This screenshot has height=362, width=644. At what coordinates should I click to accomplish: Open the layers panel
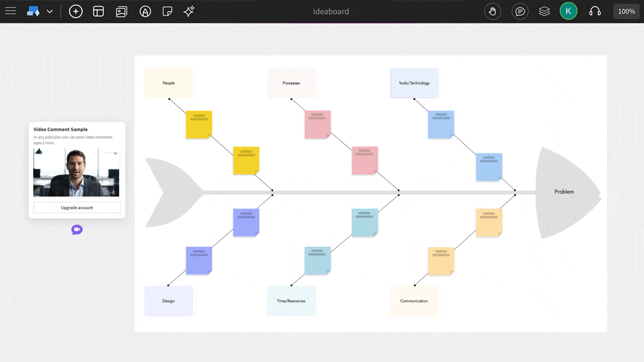[544, 11]
